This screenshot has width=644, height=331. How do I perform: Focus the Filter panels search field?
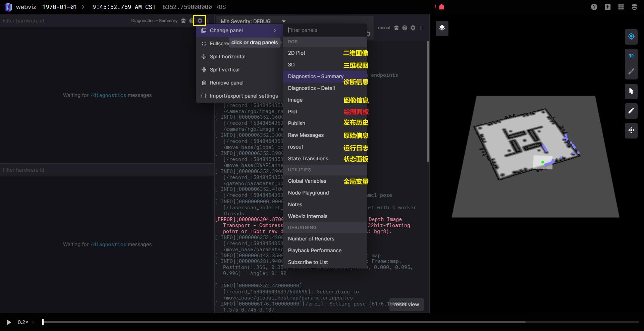click(325, 30)
